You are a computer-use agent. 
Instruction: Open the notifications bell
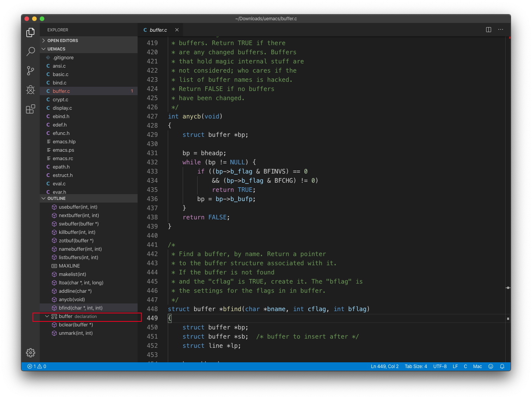[x=502, y=366]
